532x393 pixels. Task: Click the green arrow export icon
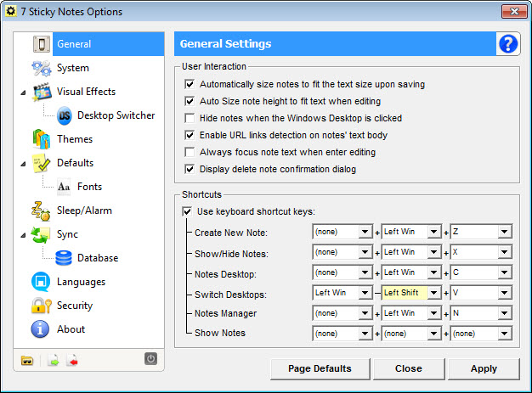click(54, 361)
